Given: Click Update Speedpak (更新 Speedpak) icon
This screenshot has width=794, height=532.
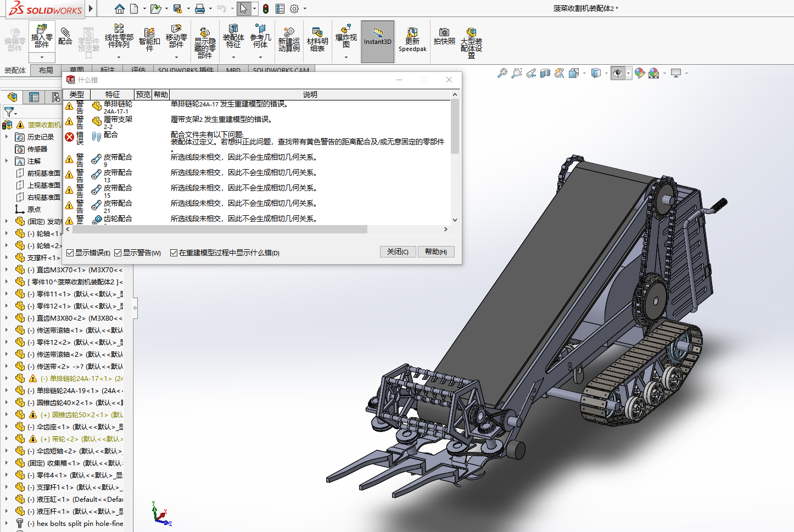Looking at the screenshot, I should pos(412,40).
